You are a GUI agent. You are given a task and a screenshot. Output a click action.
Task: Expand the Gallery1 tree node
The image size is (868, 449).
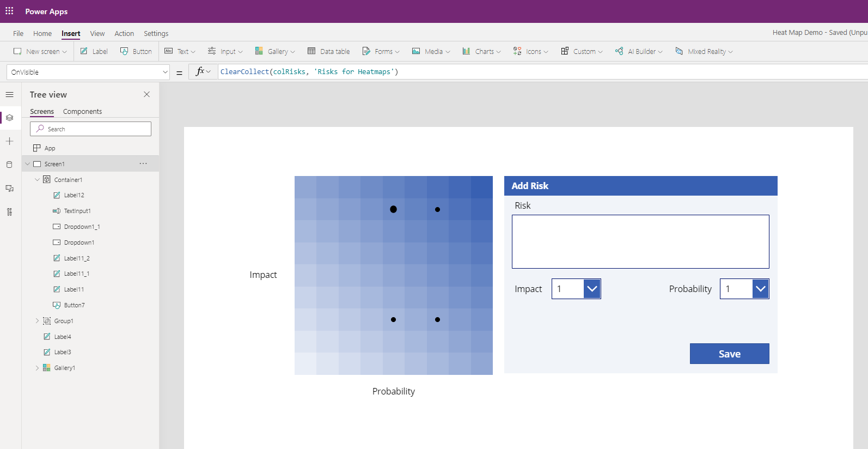[37, 368]
